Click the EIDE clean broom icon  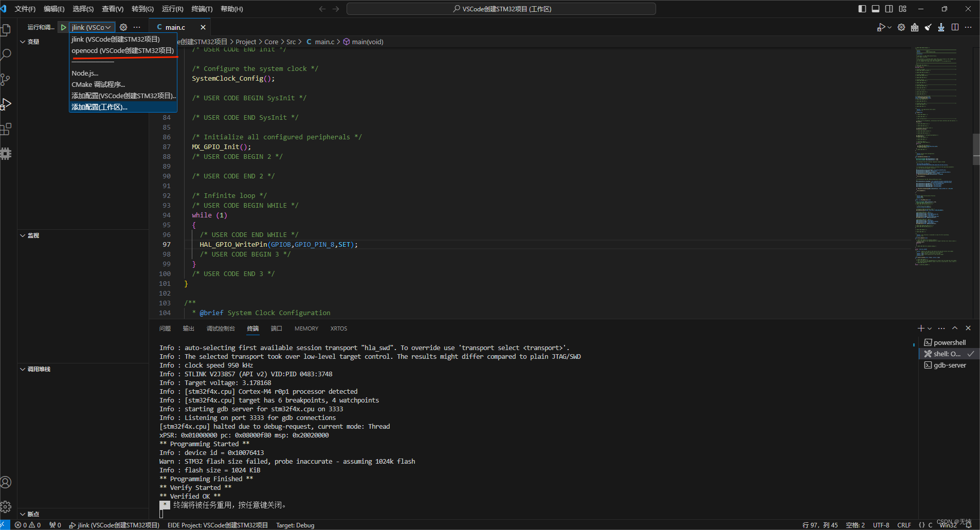(x=928, y=27)
